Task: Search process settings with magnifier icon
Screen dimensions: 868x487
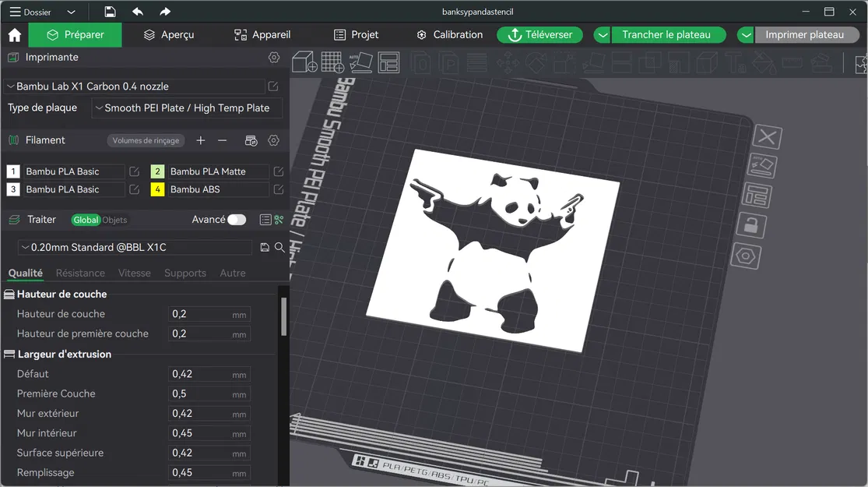Action: (279, 248)
